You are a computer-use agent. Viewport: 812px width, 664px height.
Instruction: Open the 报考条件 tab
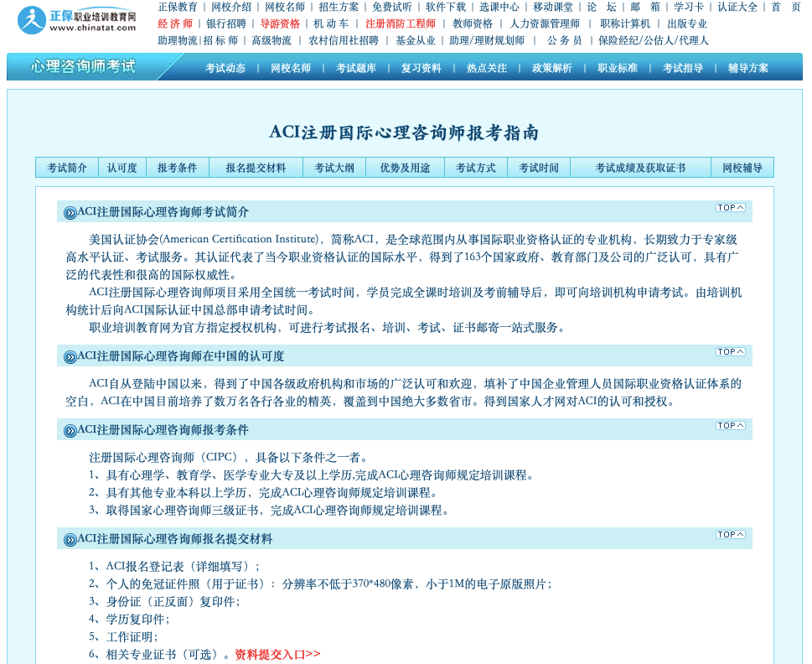(x=177, y=168)
